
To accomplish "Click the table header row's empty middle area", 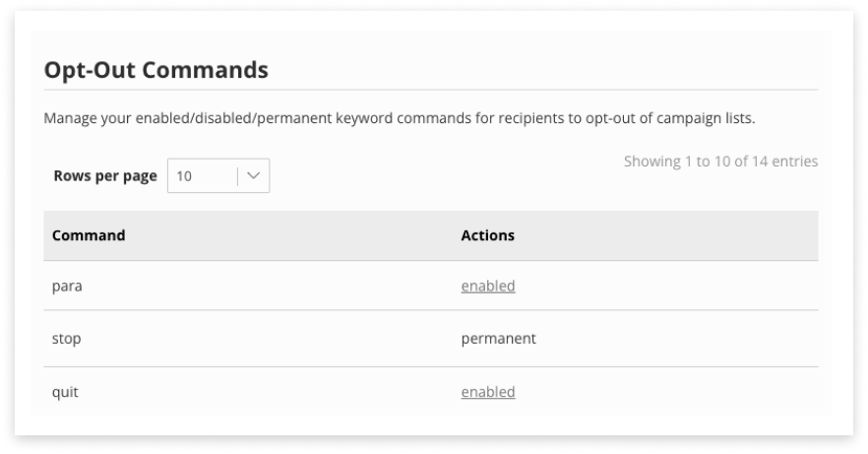I will pos(295,236).
